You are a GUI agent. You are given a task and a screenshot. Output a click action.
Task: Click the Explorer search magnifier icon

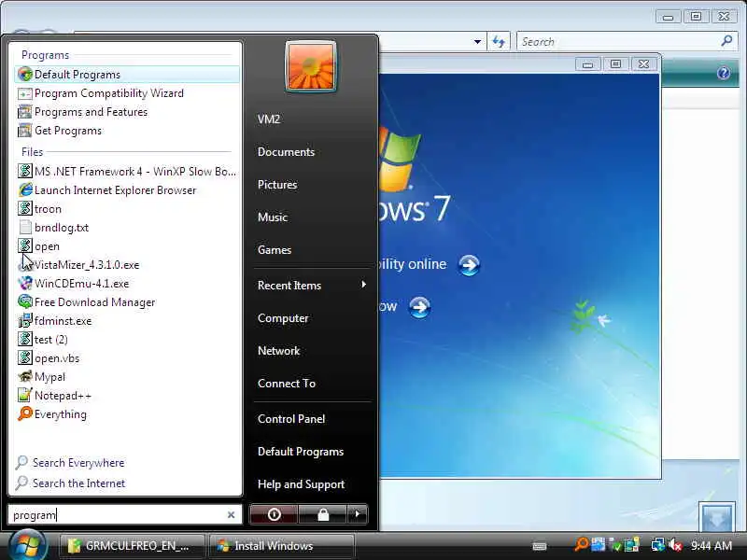click(727, 41)
